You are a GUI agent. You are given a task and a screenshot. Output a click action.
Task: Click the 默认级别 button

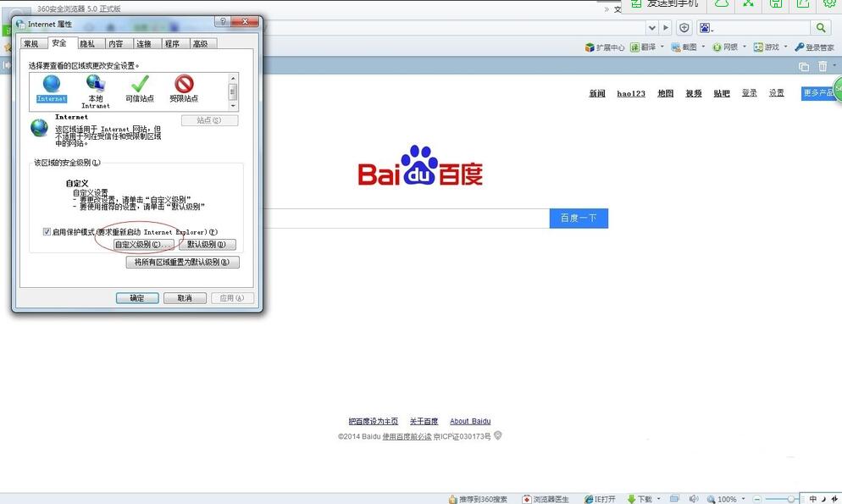tap(208, 245)
